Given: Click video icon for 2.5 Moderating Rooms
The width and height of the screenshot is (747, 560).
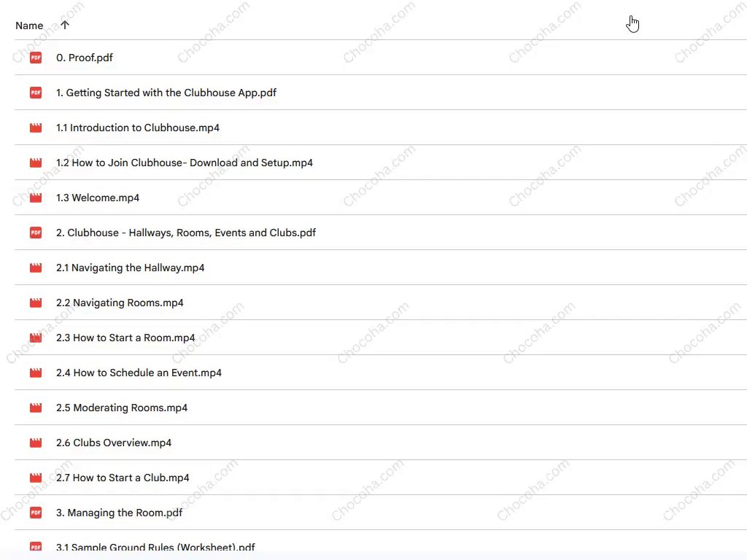Looking at the screenshot, I should point(35,408).
